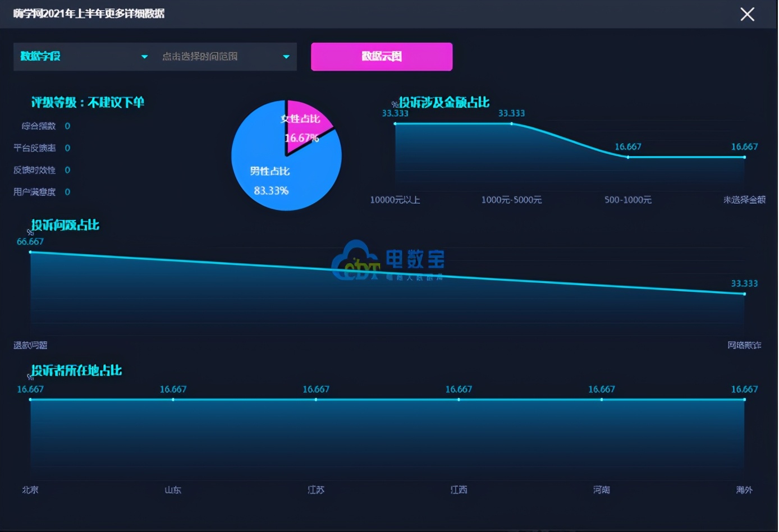Click the data point above 海外
Screen dimensions: 779x532
[744, 400]
